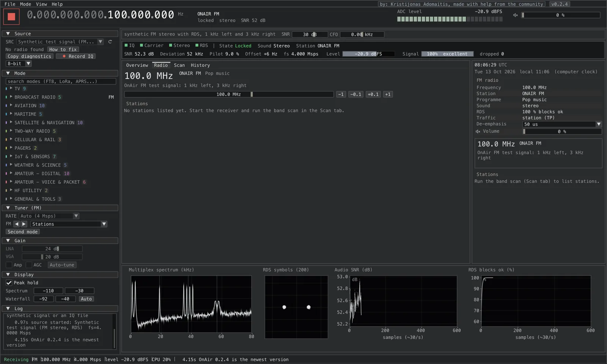Image resolution: width=607 pixels, height=364 pixels.
Task: Expand the AMATEUR – VOICE & PACKET category
Action: coord(11,182)
